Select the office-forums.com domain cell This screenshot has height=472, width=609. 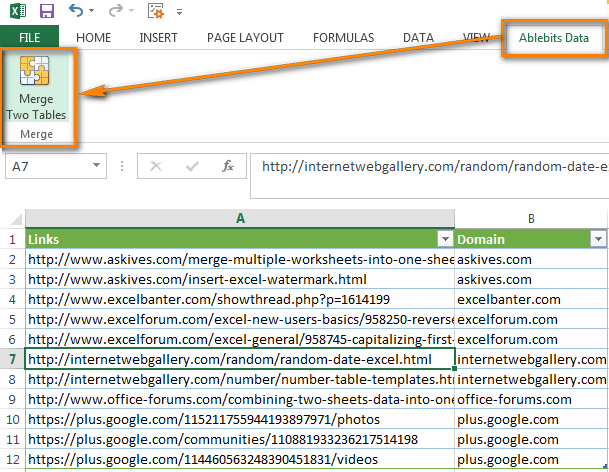(x=531, y=399)
